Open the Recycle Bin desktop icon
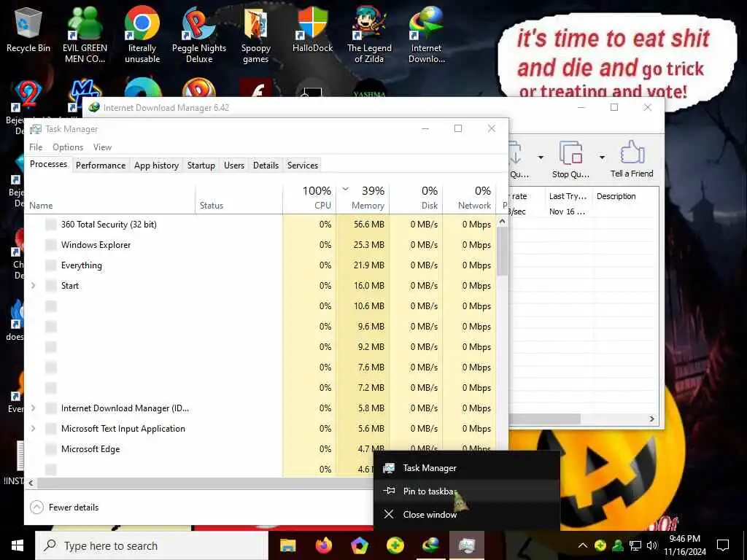The width and height of the screenshot is (747, 560). coord(28,30)
